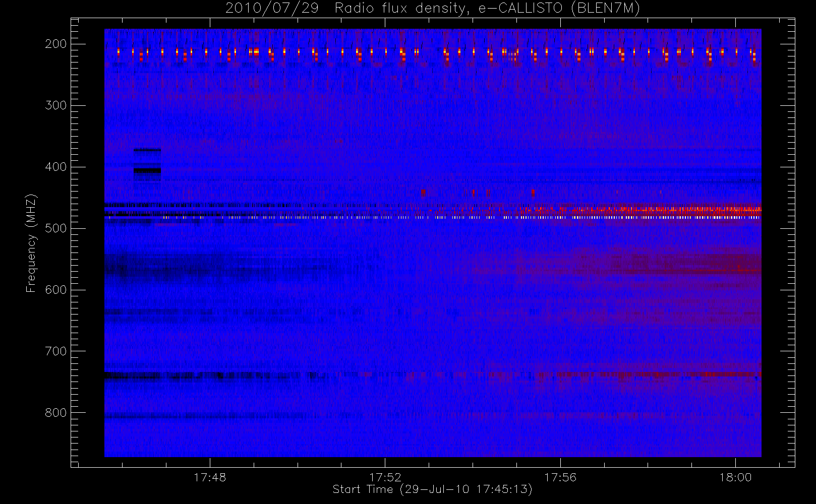Click the 17:52 time tick label

click(x=385, y=477)
